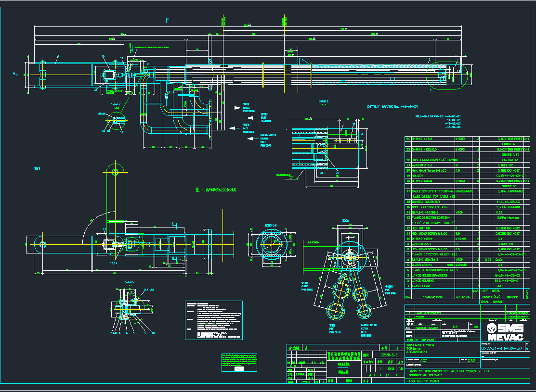536x392 pixels.
Task: Select the SECTION C-C view circle
Action: click(271, 244)
